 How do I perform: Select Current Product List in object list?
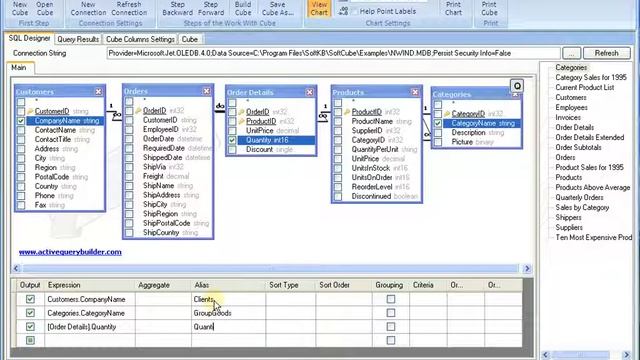[584, 87]
